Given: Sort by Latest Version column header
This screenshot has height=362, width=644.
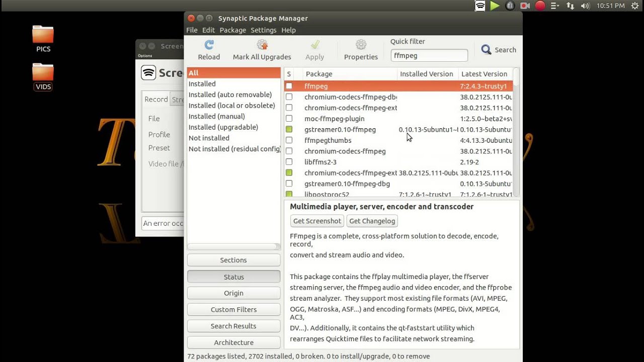Looking at the screenshot, I should click(485, 74).
